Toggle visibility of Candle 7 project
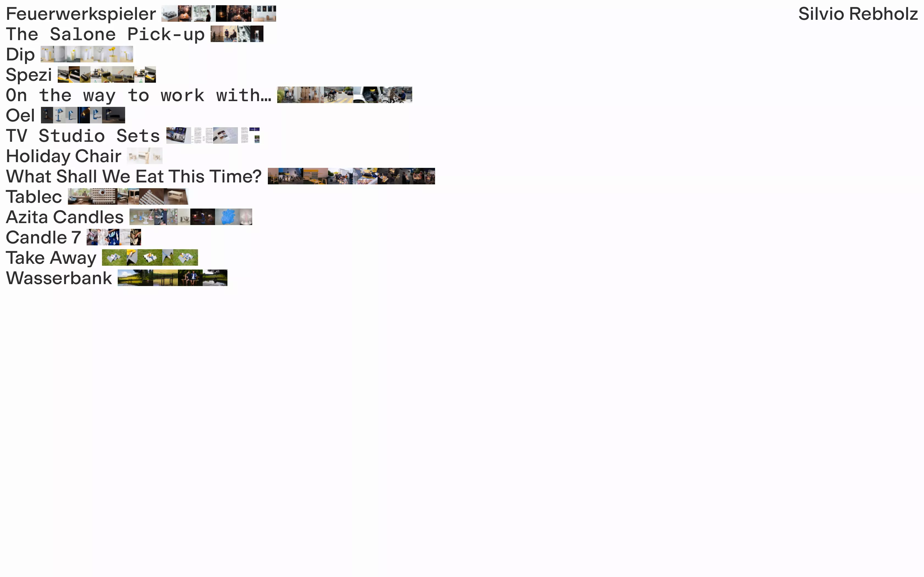This screenshot has height=577, width=924. click(43, 237)
